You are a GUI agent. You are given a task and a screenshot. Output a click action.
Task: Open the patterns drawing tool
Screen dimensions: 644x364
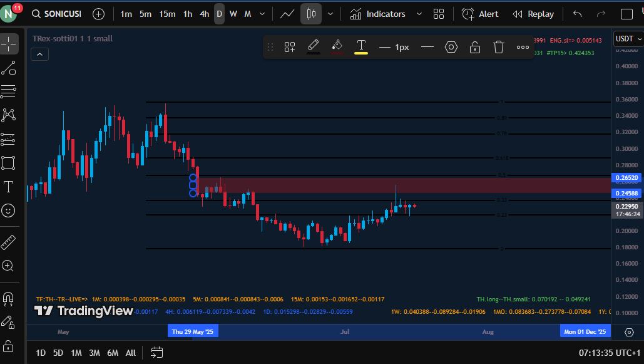point(9,115)
